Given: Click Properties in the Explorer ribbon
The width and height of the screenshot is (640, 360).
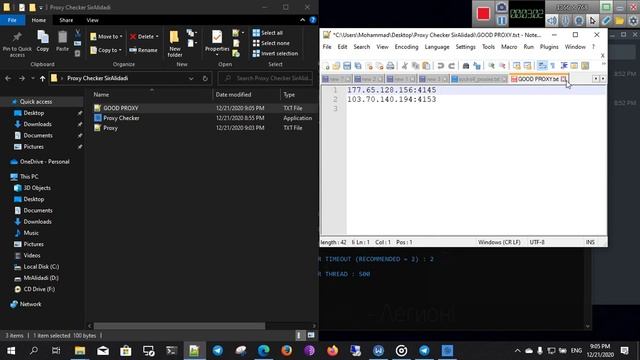Looking at the screenshot, I should pyautogui.click(x=217, y=43).
